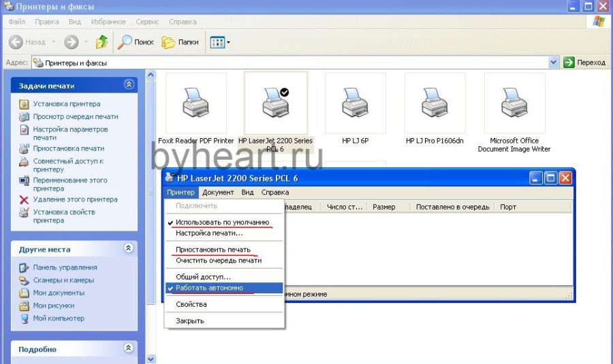Collapse the Другие места panel

pyautogui.click(x=129, y=248)
